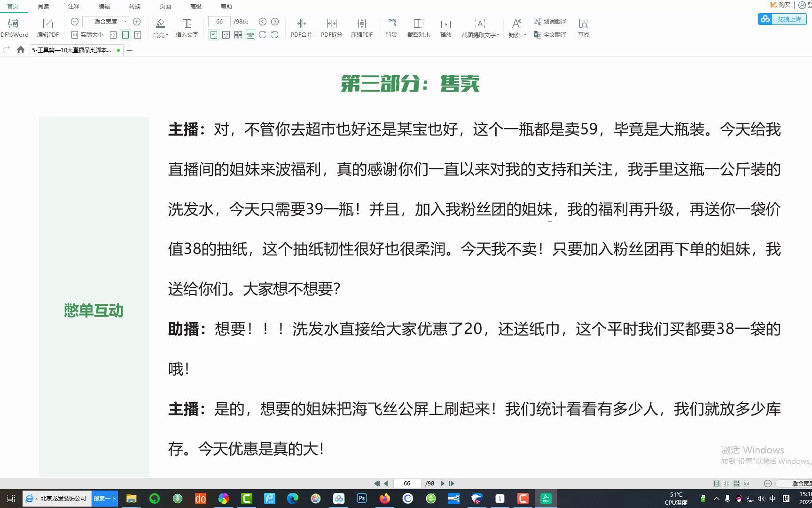Image resolution: width=812 pixels, height=508 pixels.
Task: Open the Help (帮助) ribbon tab
Action: coord(226,6)
